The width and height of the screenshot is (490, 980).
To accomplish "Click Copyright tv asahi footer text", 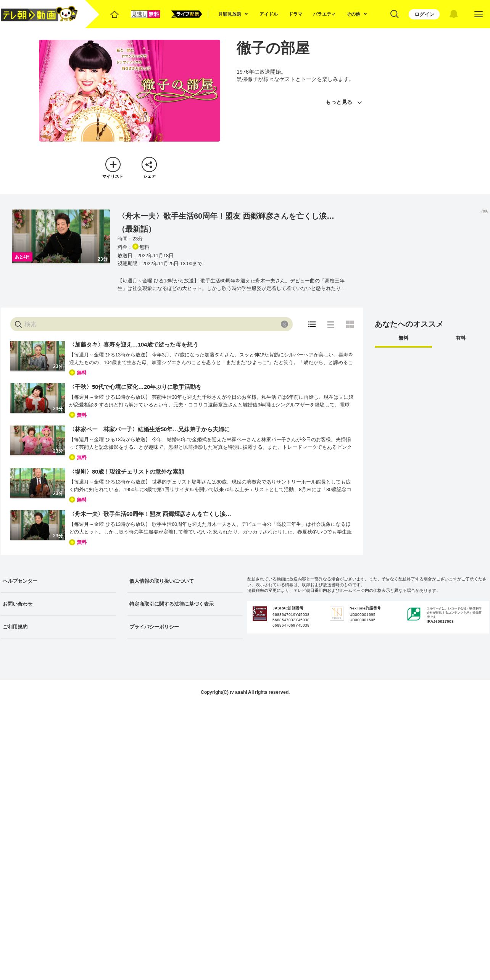I will [245, 692].
